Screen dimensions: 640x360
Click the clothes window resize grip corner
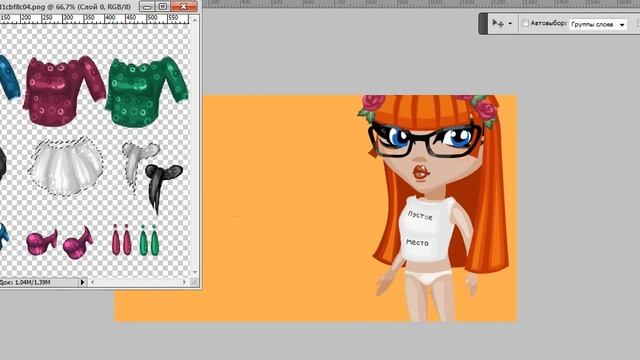(195, 282)
